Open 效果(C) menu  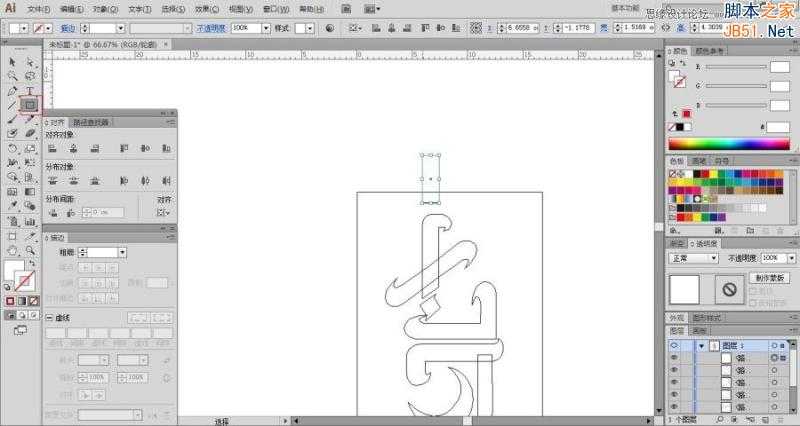pos(207,9)
